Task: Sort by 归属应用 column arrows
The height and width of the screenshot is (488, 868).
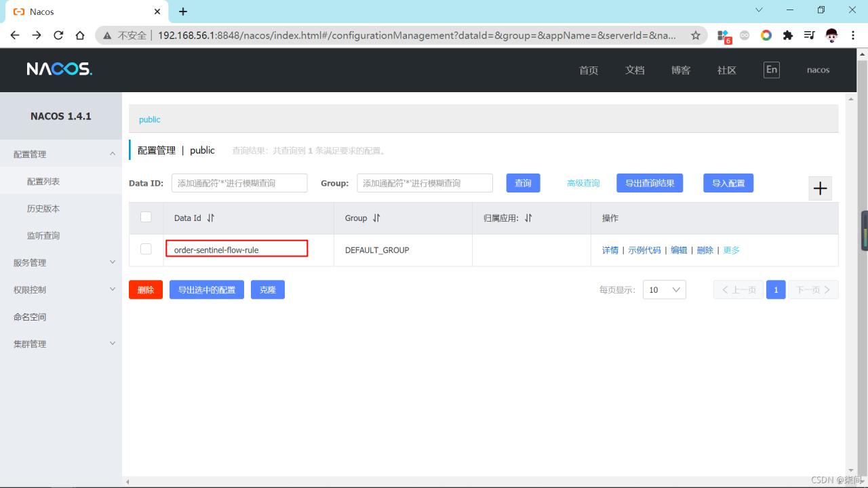Action: pos(528,218)
